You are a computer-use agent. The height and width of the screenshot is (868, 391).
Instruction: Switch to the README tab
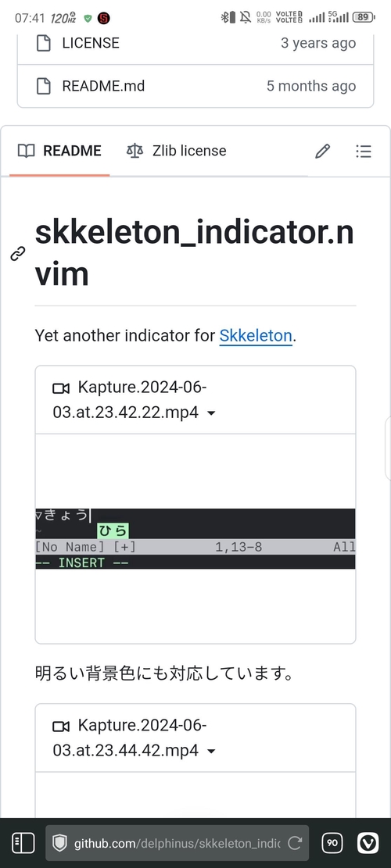point(59,151)
